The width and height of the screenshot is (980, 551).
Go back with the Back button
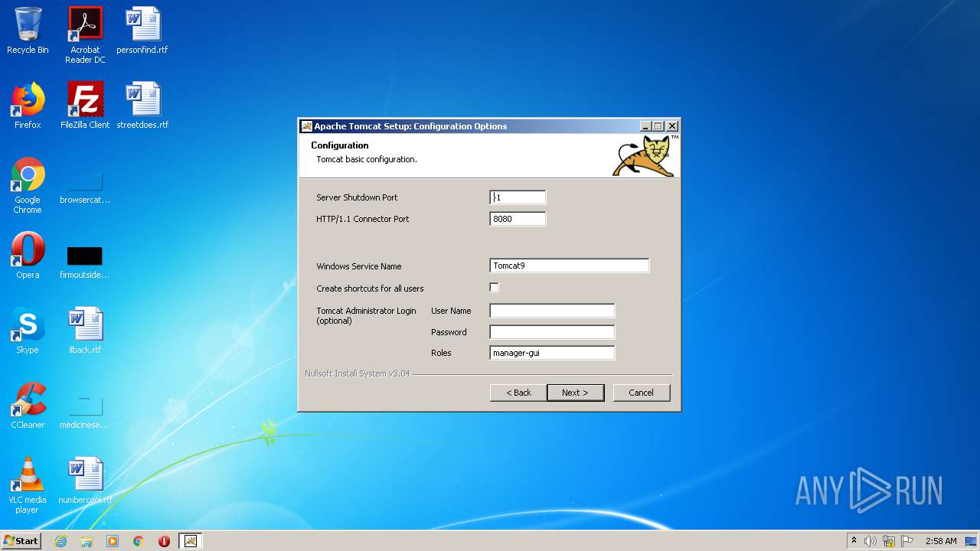518,393
